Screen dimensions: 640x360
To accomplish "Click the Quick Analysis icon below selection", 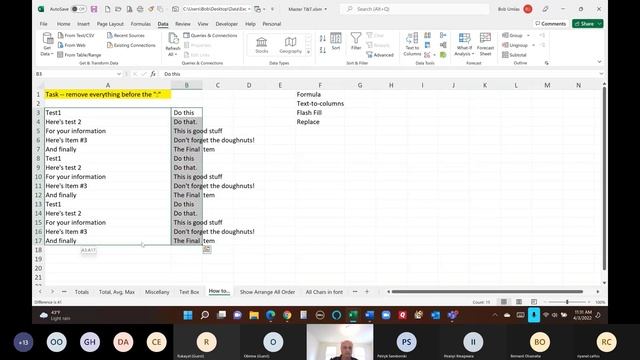I will [x=207, y=249].
